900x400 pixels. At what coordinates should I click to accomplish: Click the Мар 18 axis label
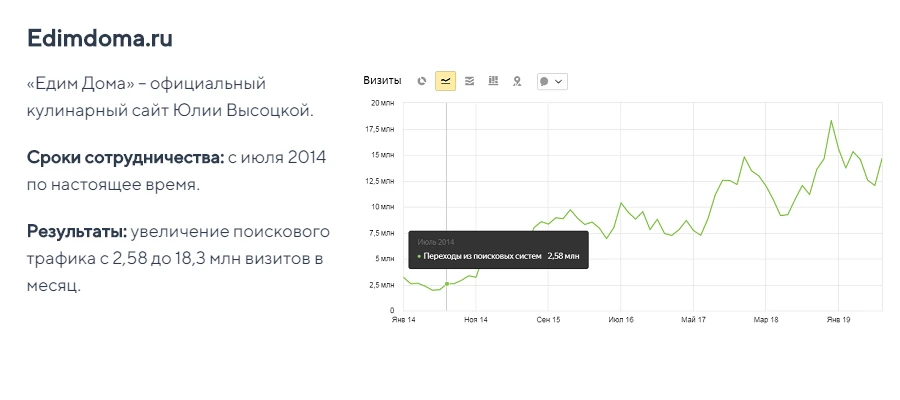pos(766,320)
